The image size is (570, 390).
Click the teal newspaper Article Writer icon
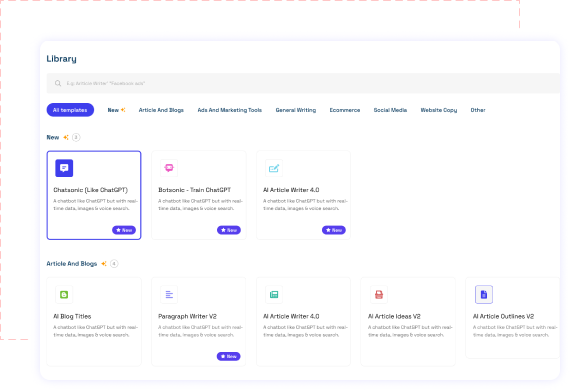tap(274, 294)
